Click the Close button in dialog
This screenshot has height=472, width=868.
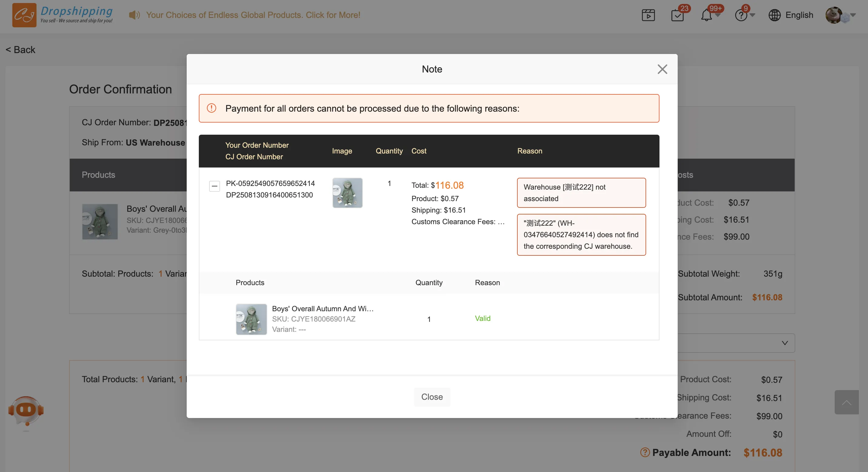tap(432, 397)
